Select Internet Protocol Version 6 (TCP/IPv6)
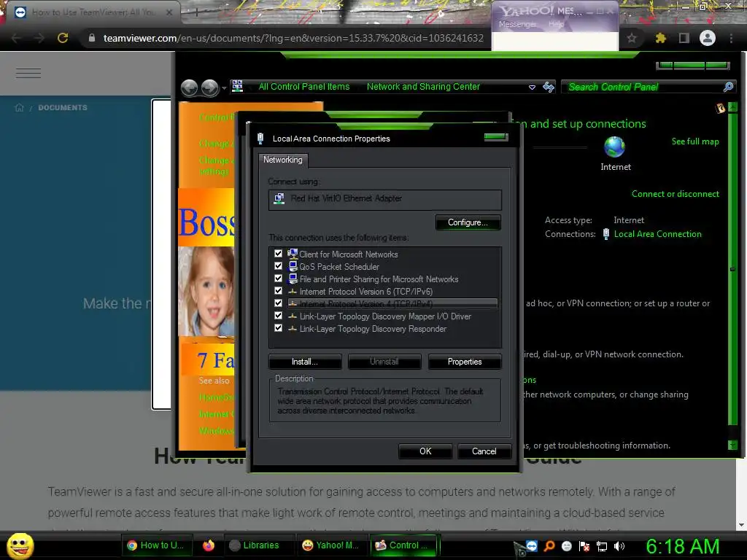The height and width of the screenshot is (560, 747). [366, 292]
